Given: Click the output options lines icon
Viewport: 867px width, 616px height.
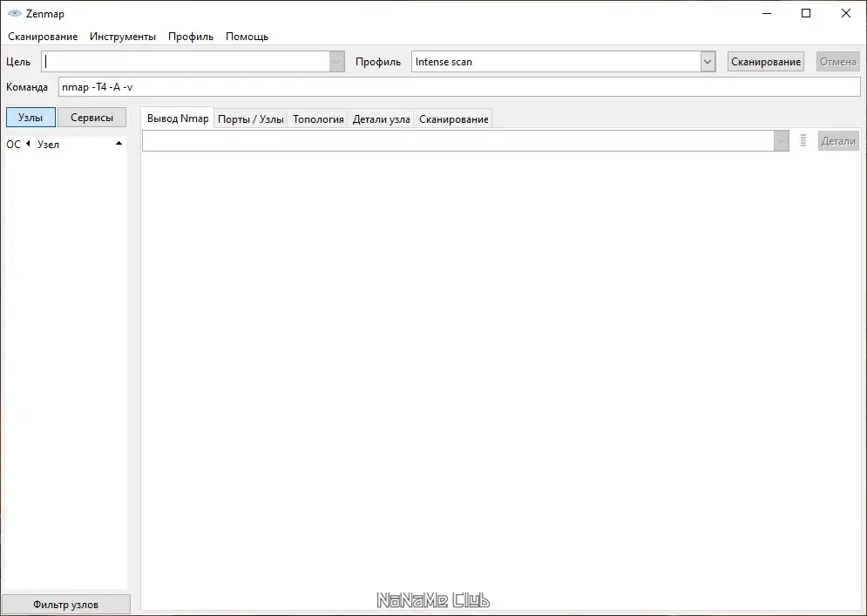Looking at the screenshot, I should tap(803, 140).
